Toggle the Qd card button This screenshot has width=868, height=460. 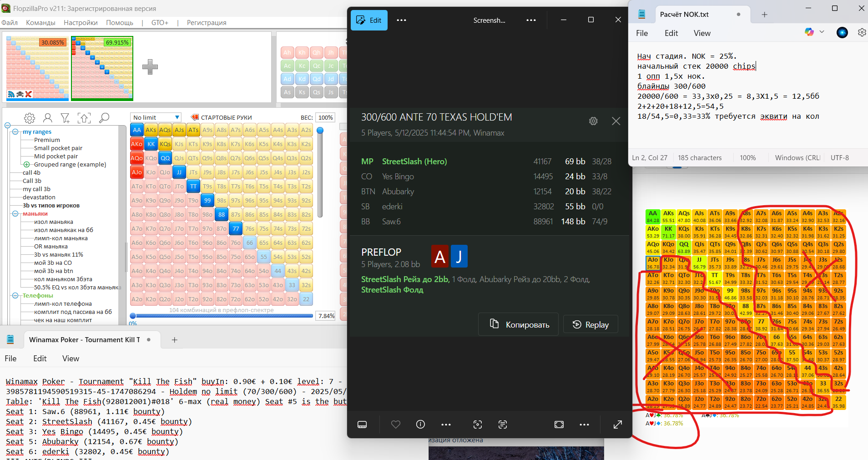[x=317, y=79]
